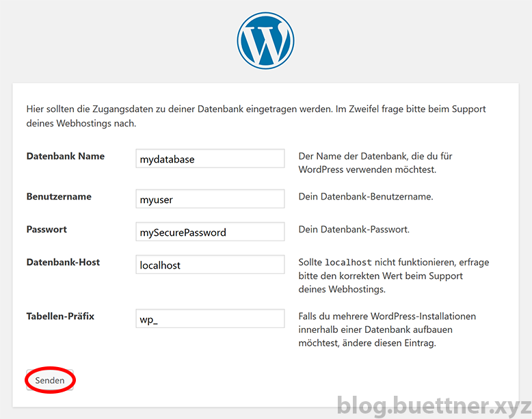The image size is (532, 419).
Task: Click the Passwort input field
Action: click(210, 232)
